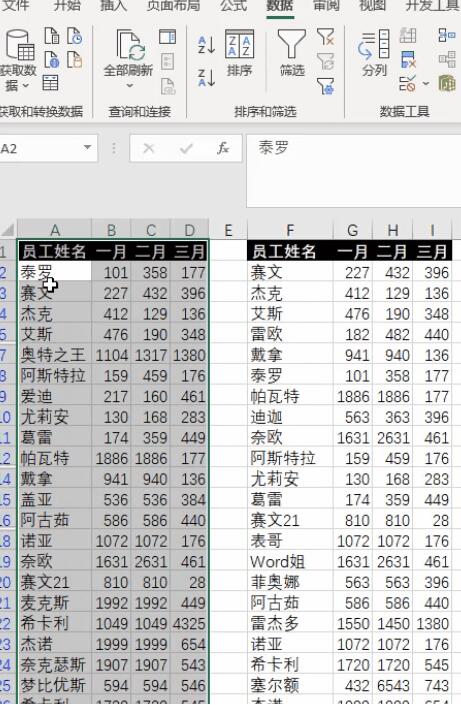The height and width of the screenshot is (705, 461).
Task: Open the 排序 custom sort dialog
Action: (x=239, y=53)
